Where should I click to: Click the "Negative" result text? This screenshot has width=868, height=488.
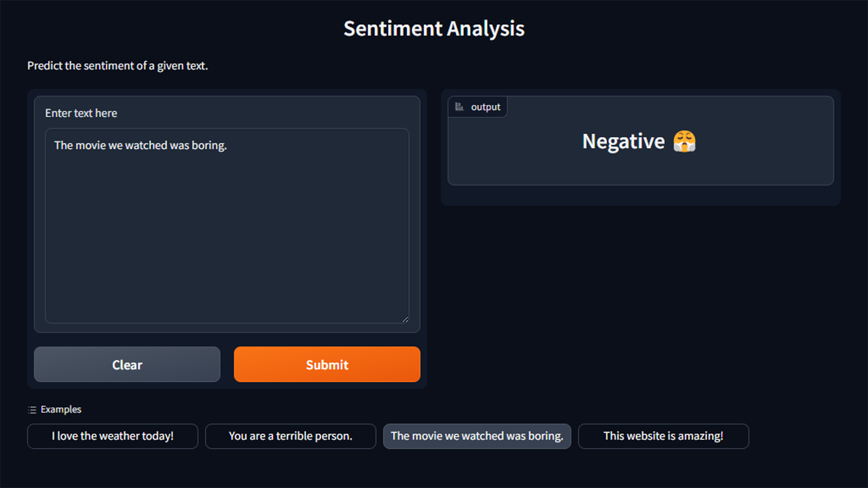623,141
